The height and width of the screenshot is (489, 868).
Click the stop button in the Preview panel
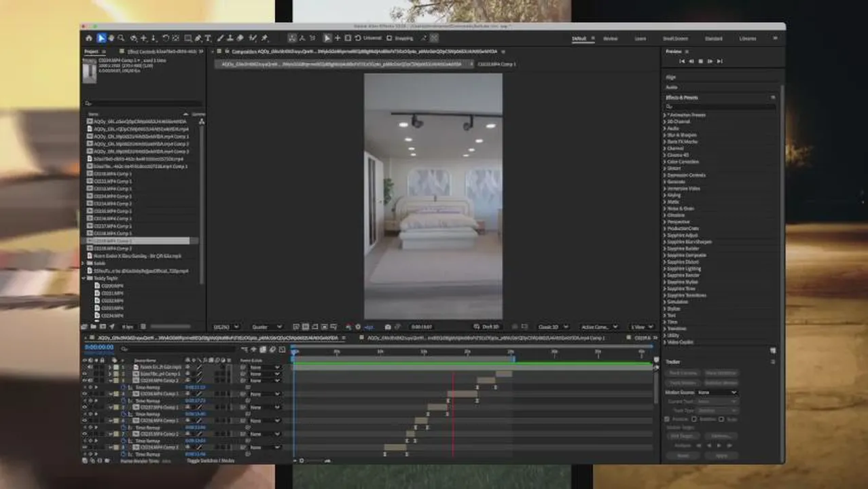[x=700, y=61]
